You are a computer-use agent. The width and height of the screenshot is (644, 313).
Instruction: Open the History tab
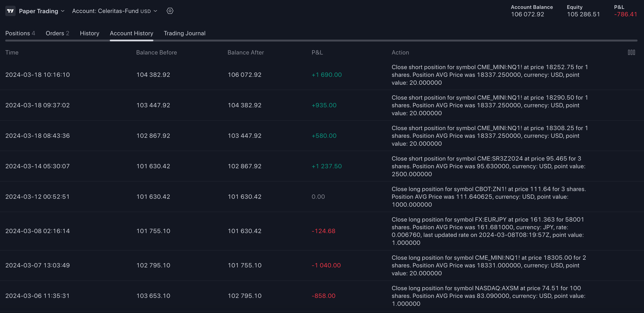[90, 33]
